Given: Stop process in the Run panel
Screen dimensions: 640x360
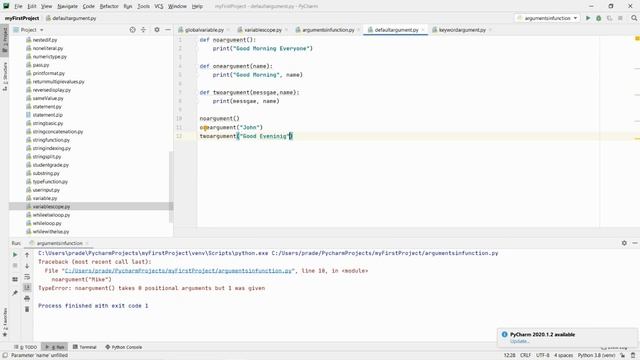Looking at the screenshot, I should click(15, 266).
